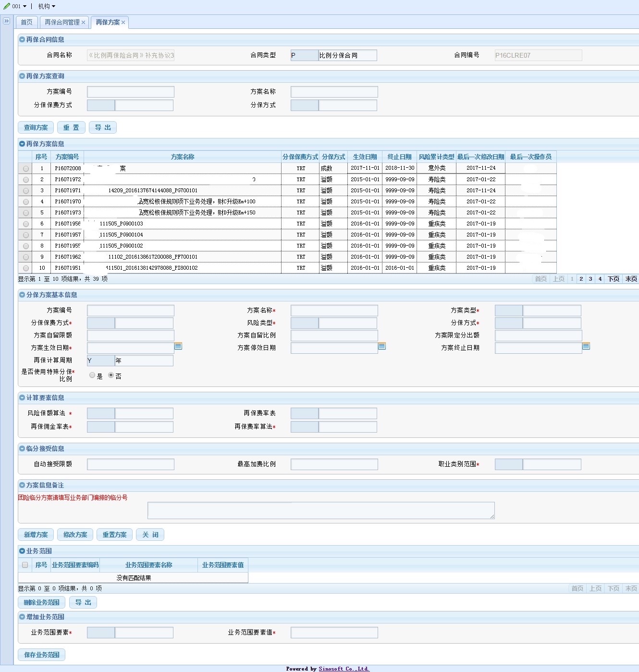Click the 删除业务范围 button
Screen dimensions: 639x672
[42, 602]
